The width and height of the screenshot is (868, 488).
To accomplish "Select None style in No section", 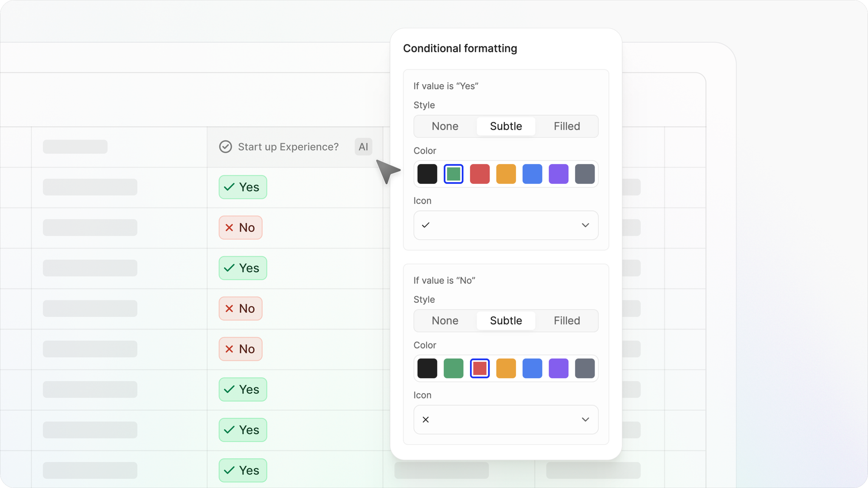I will (445, 321).
